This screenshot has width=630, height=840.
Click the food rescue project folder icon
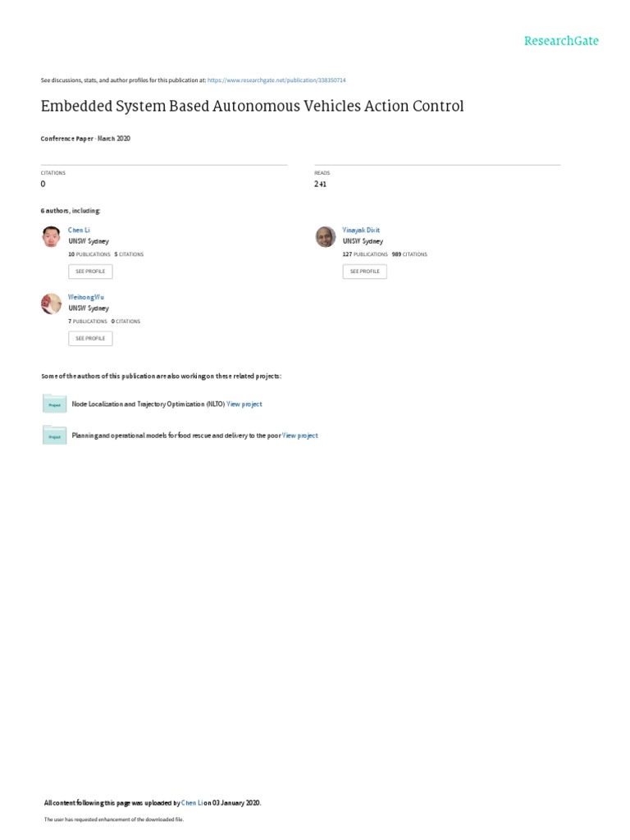(x=55, y=435)
